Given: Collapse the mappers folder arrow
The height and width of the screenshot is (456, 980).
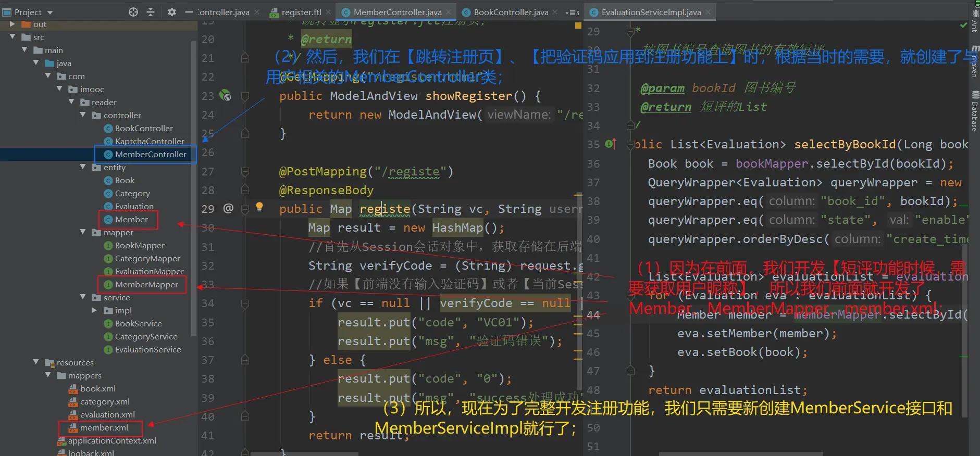Looking at the screenshot, I should coord(48,375).
